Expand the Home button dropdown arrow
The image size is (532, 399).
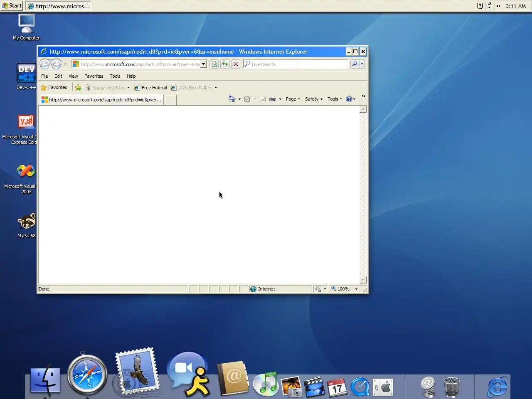tap(239, 99)
